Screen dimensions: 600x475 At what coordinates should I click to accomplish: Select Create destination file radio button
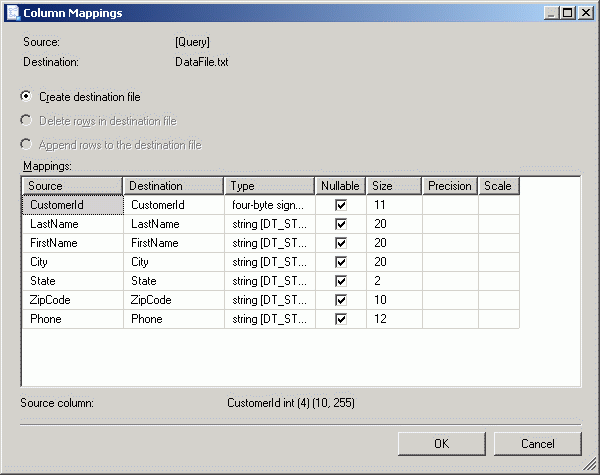(26, 97)
